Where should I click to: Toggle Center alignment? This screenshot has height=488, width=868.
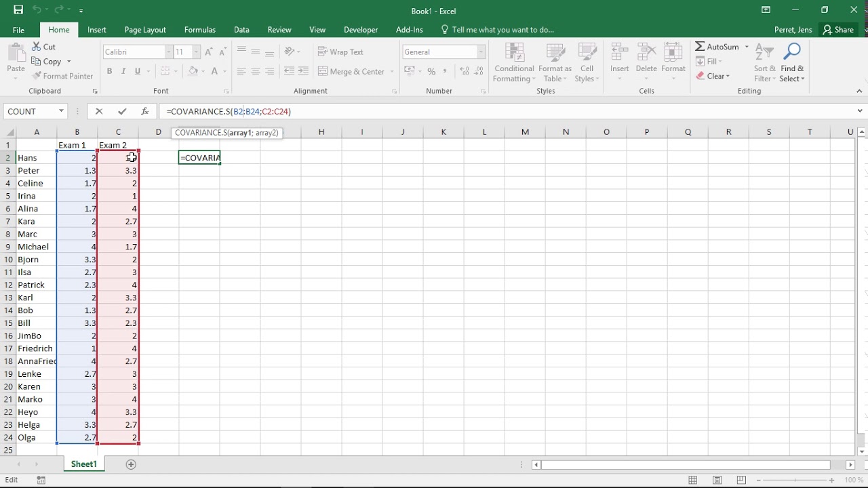point(255,71)
